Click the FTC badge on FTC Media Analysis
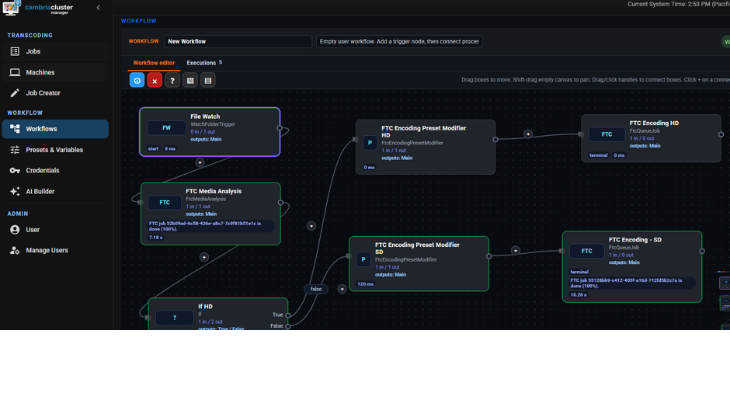 tap(165, 203)
